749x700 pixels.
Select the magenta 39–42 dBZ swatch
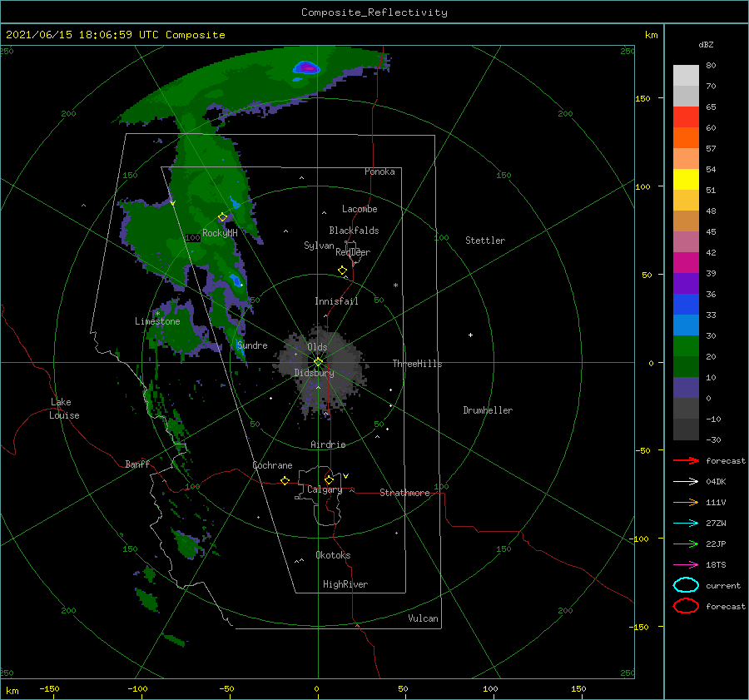tap(686, 262)
